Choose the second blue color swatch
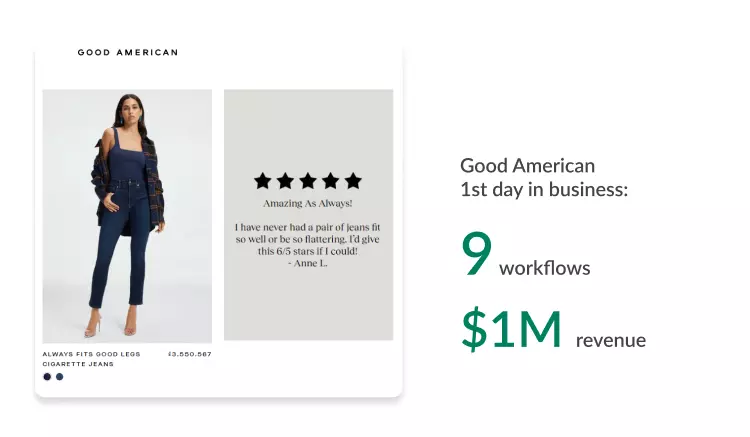 60,377
